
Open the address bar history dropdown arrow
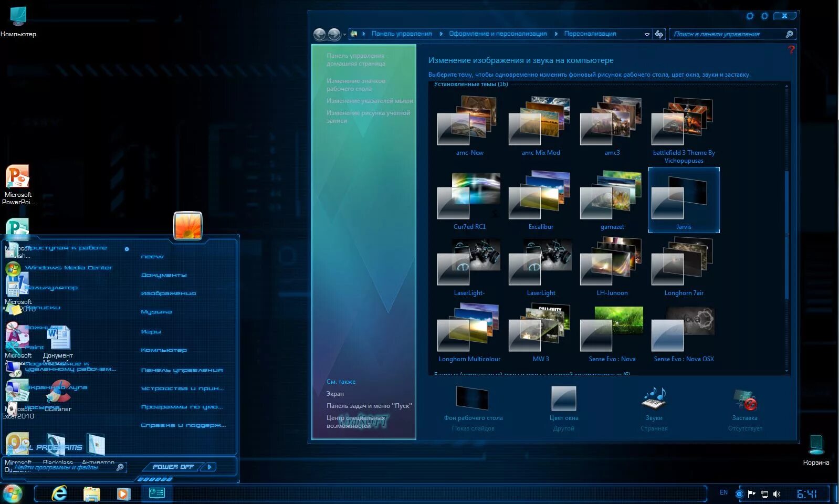(x=647, y=34)
